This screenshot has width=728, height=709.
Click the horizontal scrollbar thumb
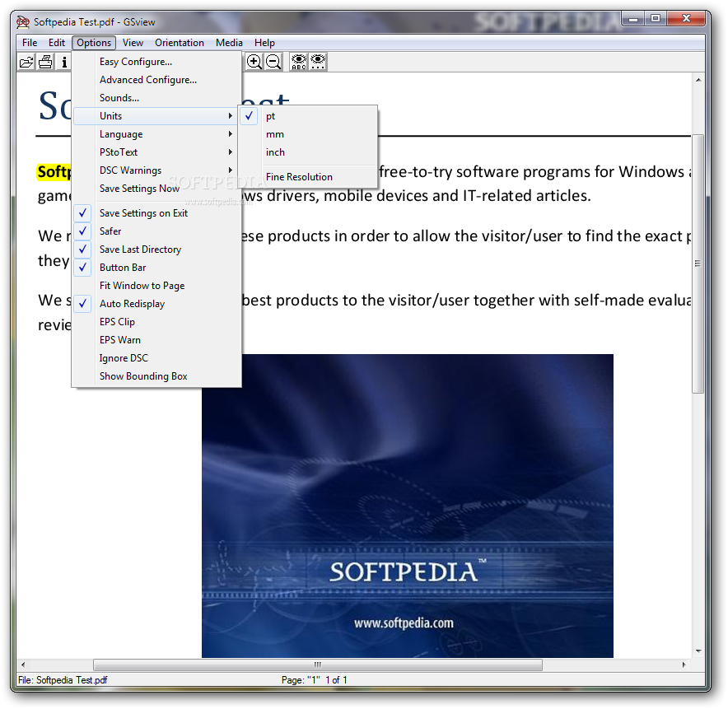[318, 665]
